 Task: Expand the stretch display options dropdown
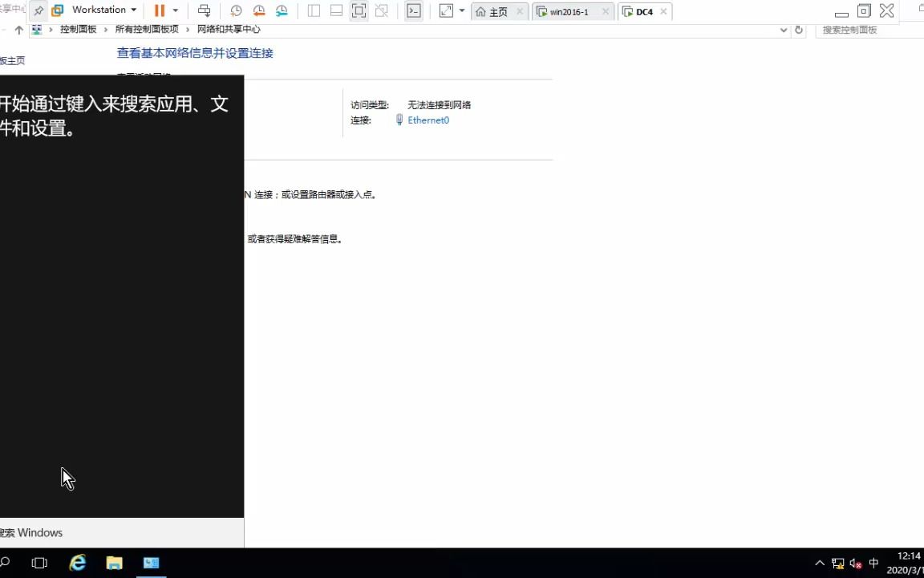click(461, 10)
